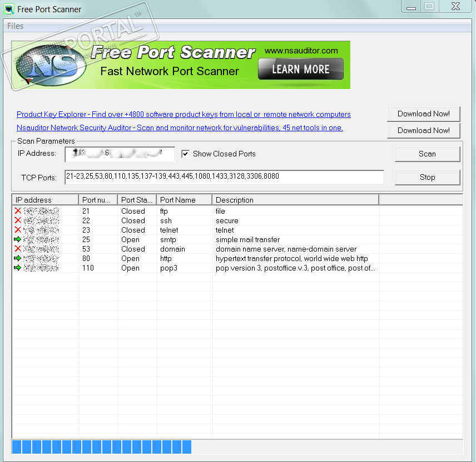
Task: Click the Free Port Scanner title bar app icon
Action: pos(9,9)
